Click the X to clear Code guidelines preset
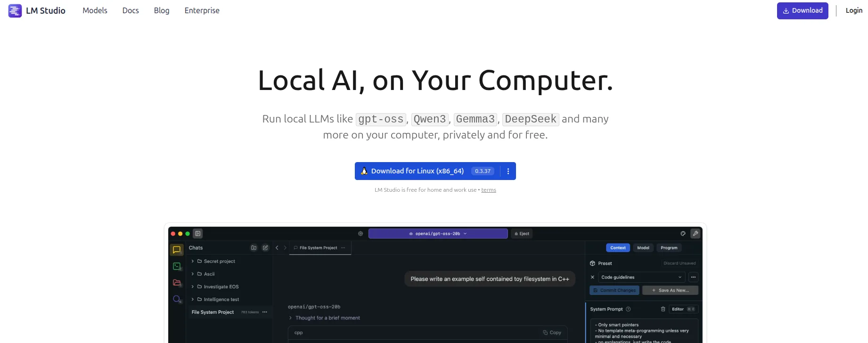The height and width of the screenshot is (343, 868). click(x=593, y=277)
